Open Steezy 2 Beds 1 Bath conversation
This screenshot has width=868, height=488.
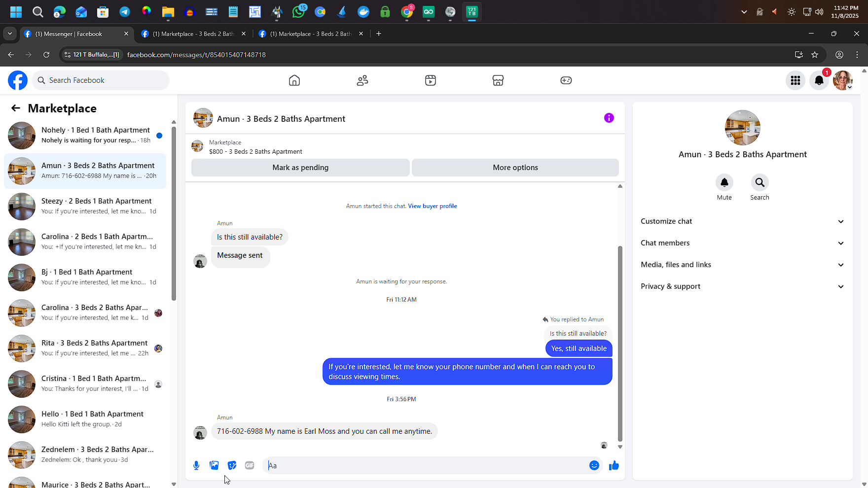pos(85,207)
